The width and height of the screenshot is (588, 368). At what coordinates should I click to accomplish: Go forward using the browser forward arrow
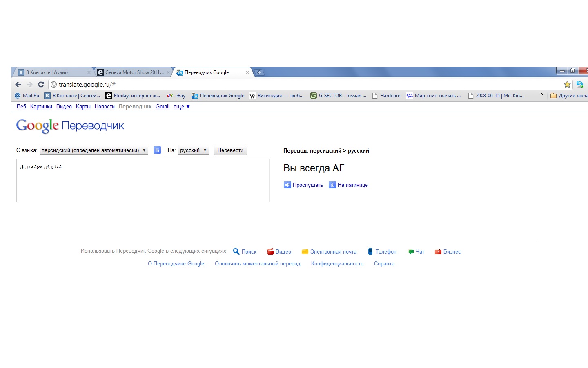click(29, 85)
